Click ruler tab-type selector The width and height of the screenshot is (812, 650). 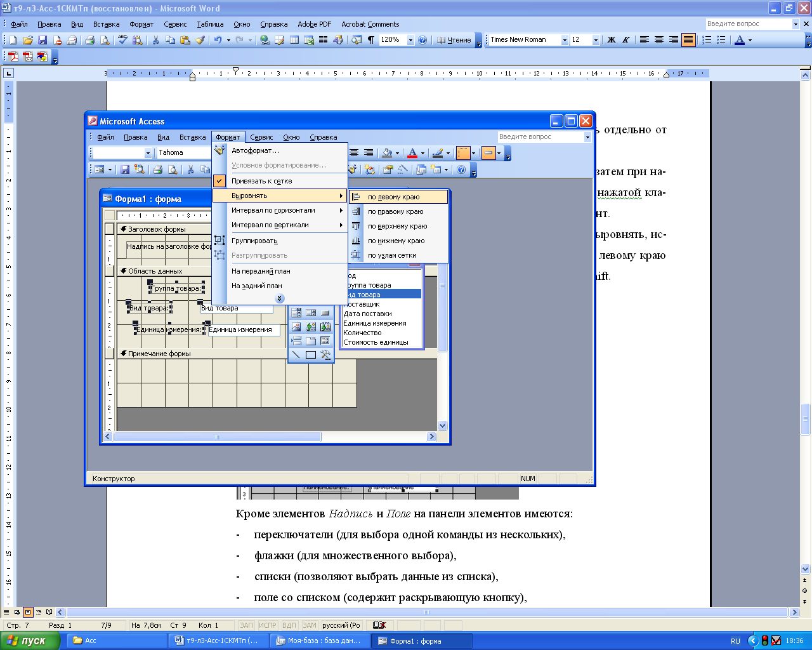8,74
